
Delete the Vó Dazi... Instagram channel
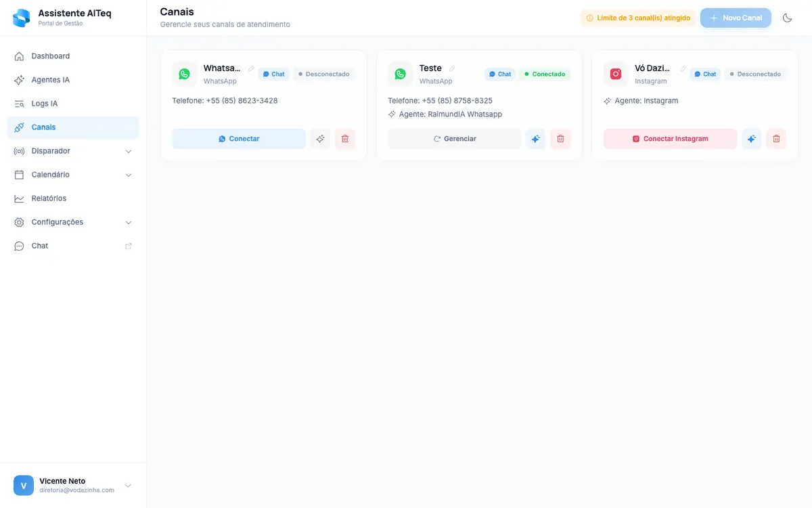tap(776, 139)
